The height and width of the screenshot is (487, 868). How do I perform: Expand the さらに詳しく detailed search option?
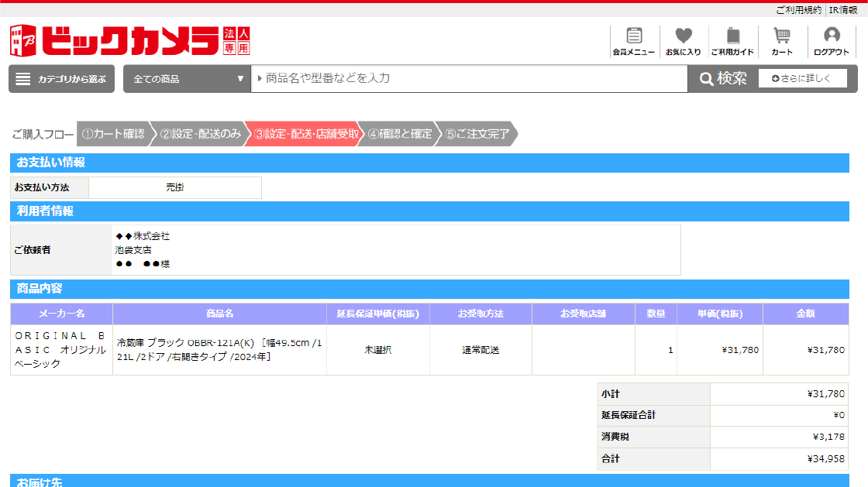[803, 78]
